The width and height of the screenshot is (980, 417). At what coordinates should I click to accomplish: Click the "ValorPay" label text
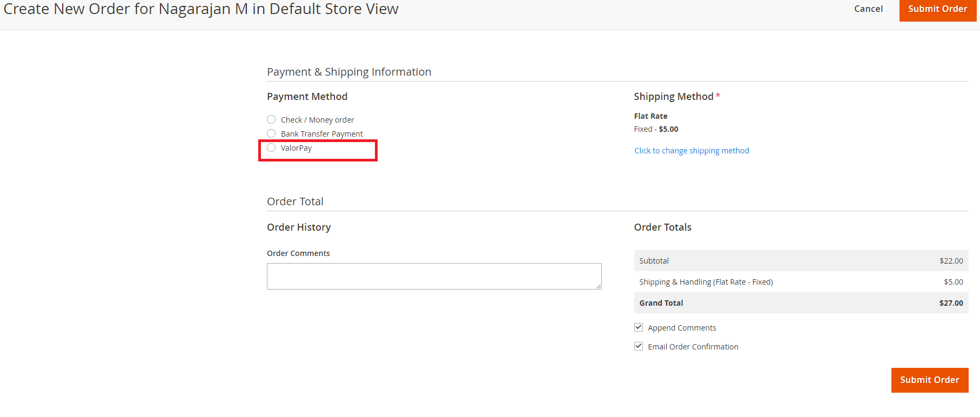click(x=296, y=148)
